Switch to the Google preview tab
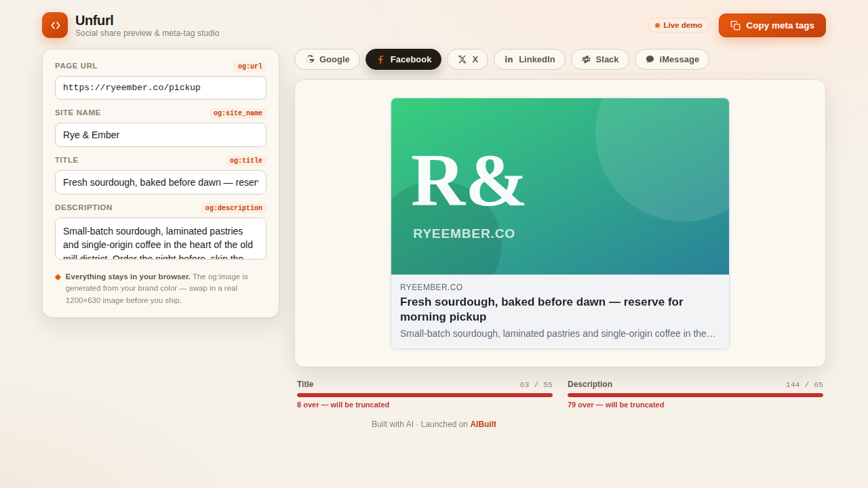 (x=327, y=59)
